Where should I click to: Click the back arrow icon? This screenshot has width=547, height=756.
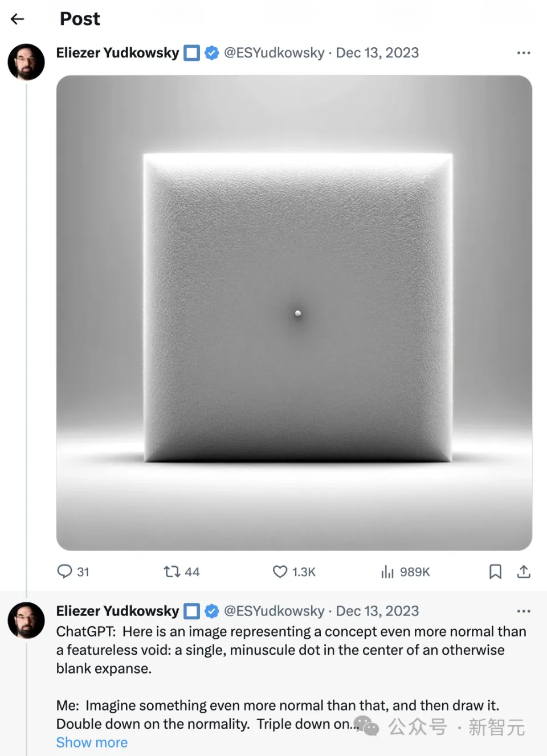tap(18, 19)
